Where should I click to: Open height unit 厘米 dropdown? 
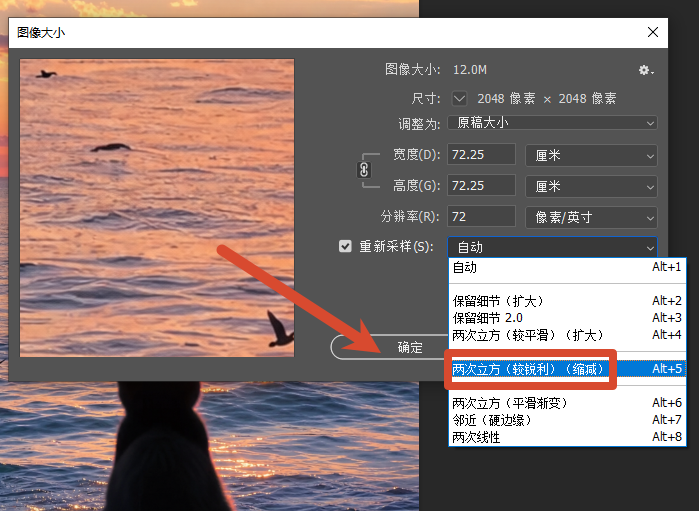(x=591, y=186)
